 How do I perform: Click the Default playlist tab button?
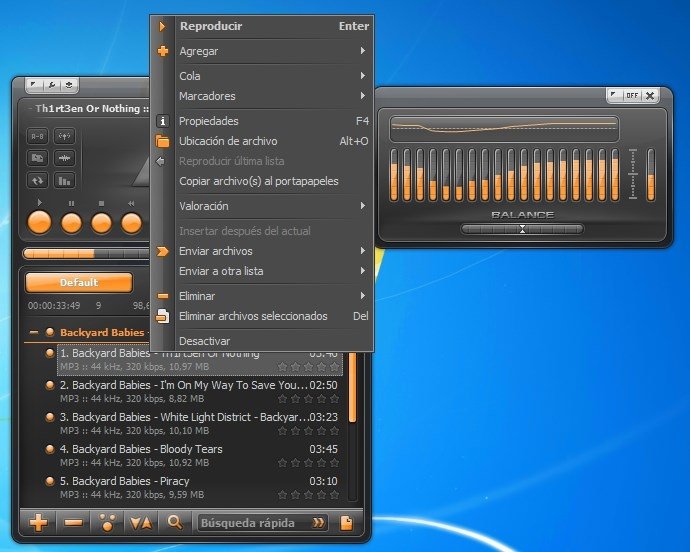(x=79, y=283)
